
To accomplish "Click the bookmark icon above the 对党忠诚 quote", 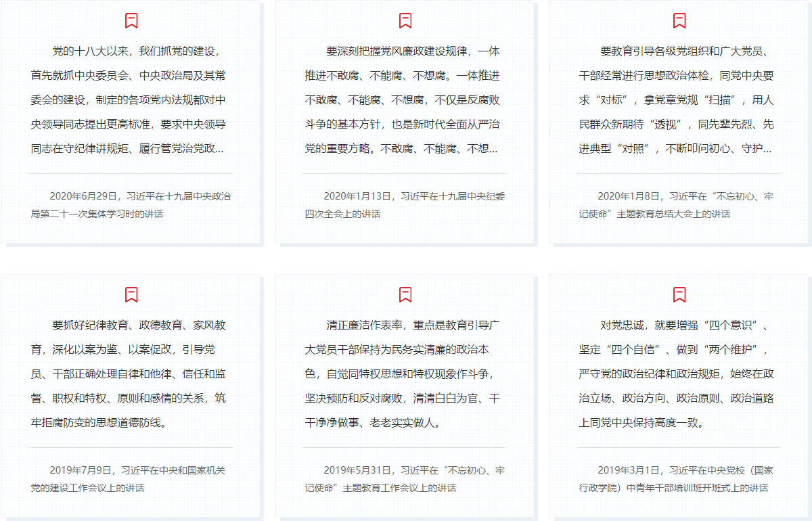I will click(x=679, y=295).
